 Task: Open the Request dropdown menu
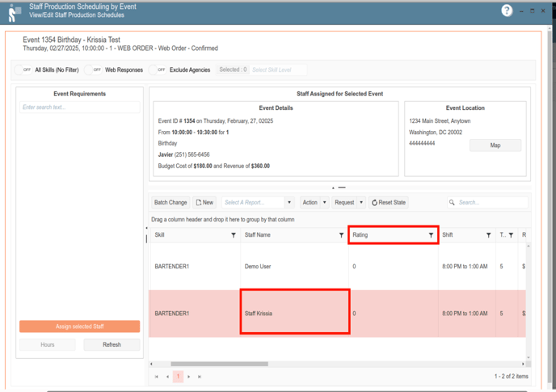(349, 203)
